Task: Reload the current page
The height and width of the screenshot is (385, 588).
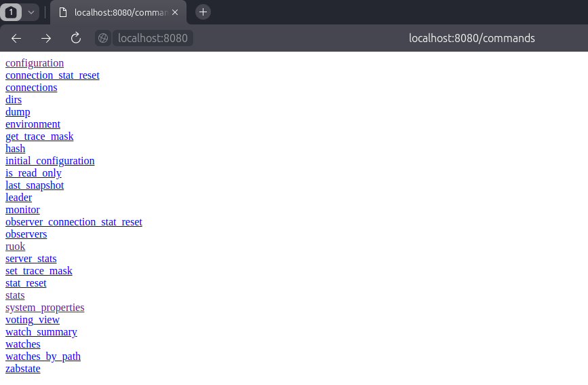Action: tap(76, 38)
